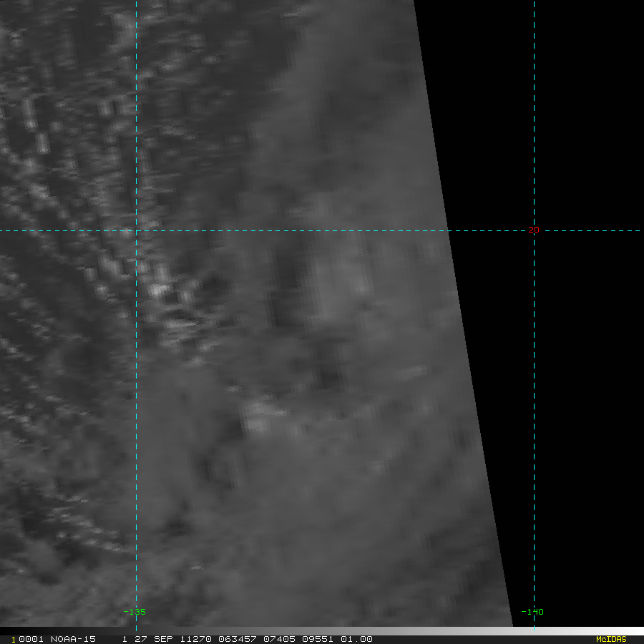Click the NOAA-15 satellite name text
Screen dimensions: 644x644
tap(73, 640)
